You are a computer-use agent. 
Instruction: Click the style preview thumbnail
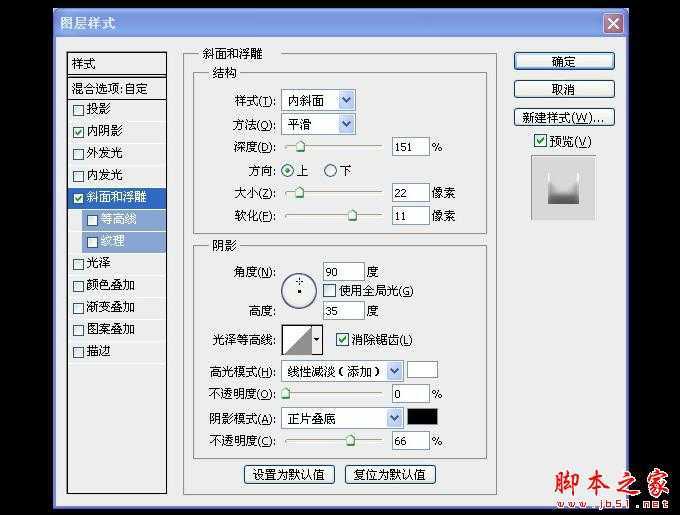563,189
